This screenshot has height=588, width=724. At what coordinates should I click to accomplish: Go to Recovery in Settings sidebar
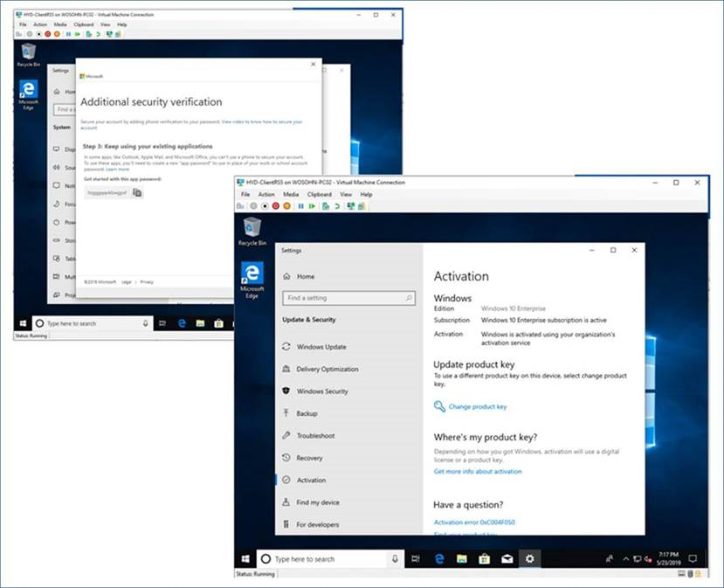[309, 458]
